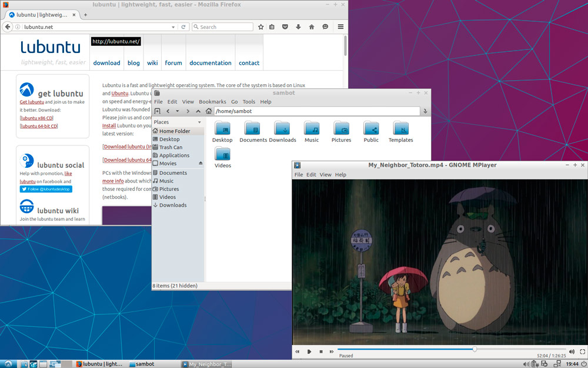
Task: Close the lubuntu tab in Firefox
Action: [74, 15]
